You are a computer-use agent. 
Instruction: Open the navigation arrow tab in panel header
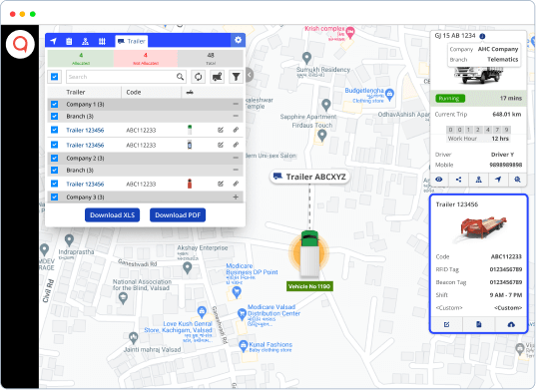pyautogui.click(x=53, y=41)
